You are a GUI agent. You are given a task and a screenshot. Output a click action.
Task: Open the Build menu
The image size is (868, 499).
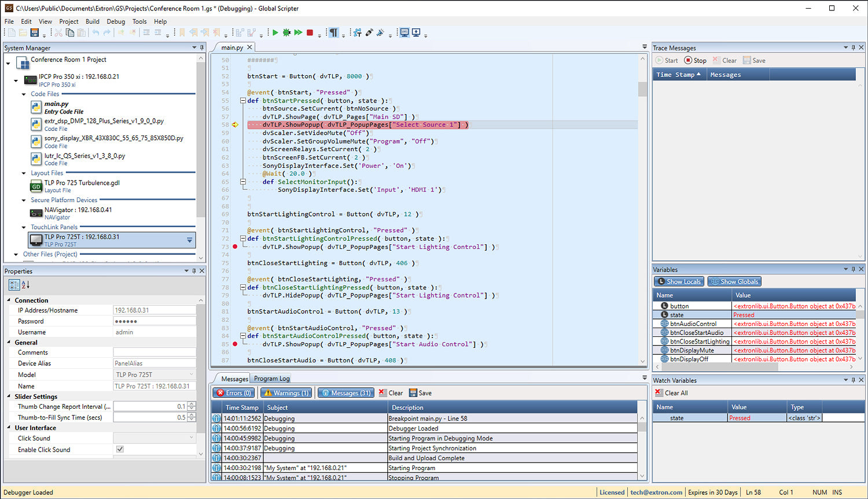(x=93, y=21)
